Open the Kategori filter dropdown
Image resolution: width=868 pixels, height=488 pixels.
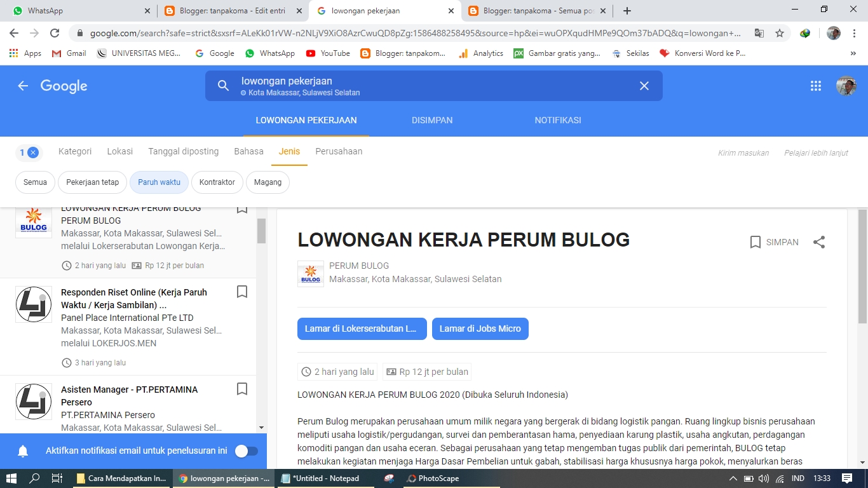click(74, 151)
